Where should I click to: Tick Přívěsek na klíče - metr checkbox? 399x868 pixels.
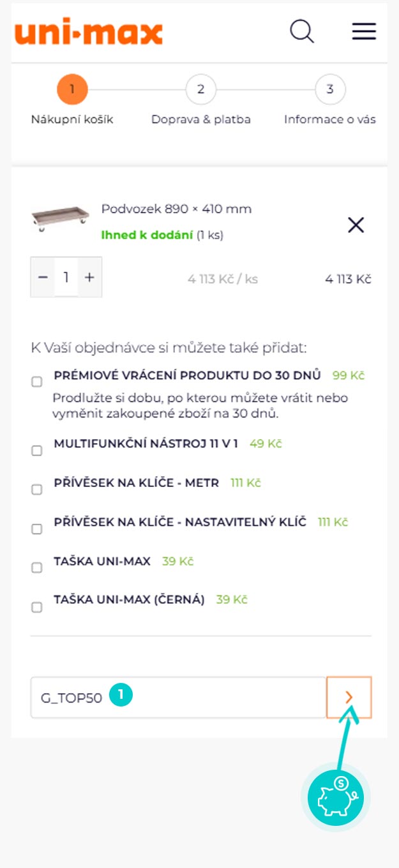(x=37, y=490)
